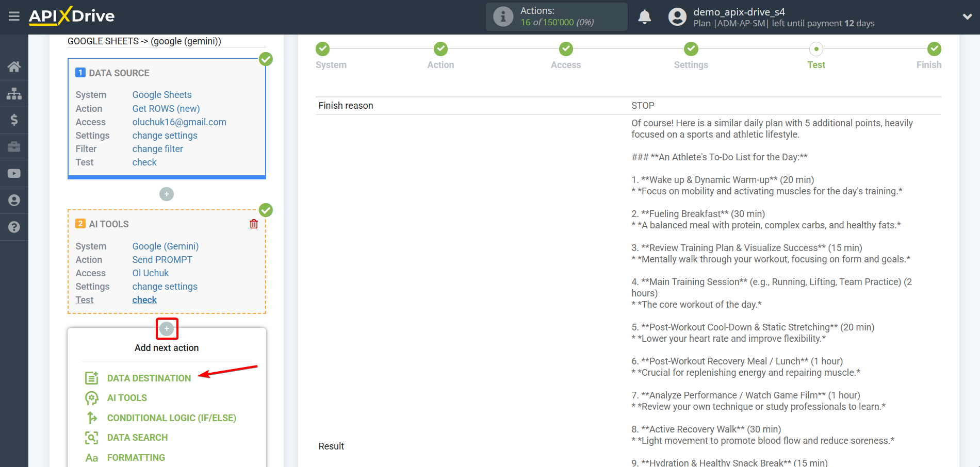980x467 pixels.
Task: Click the plus between Data Source and AI Tools
Action: pyautogui.click(x=166, y=194)
